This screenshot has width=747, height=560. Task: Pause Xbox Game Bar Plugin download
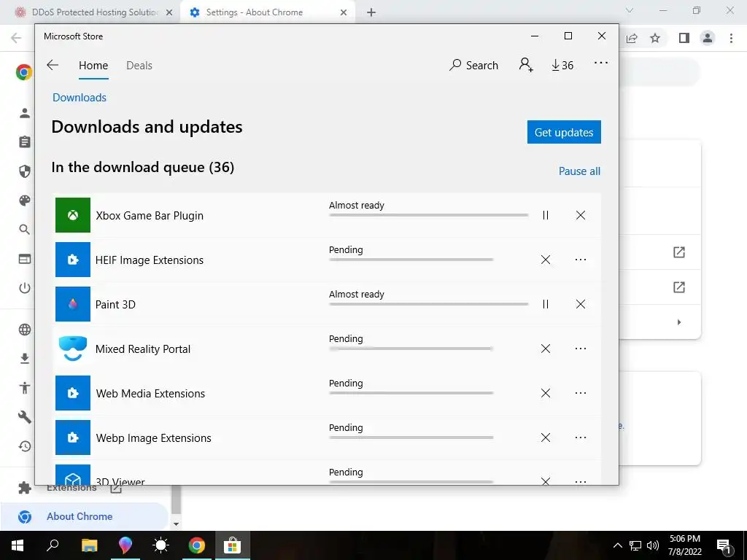pos(546,215)
